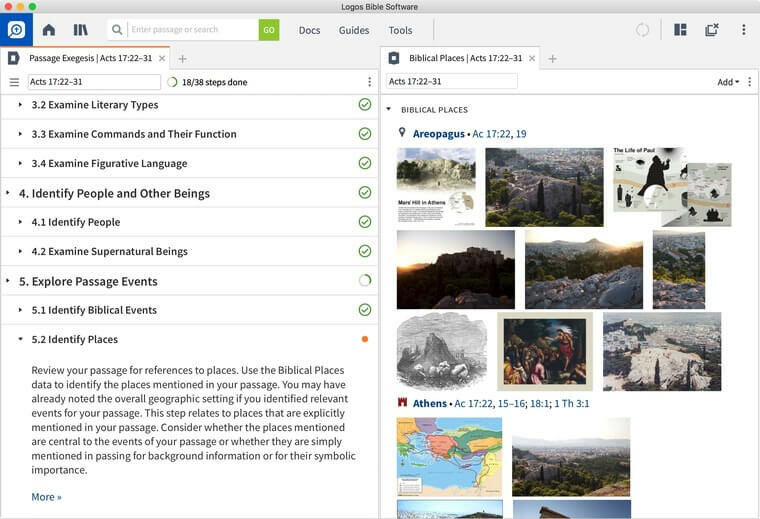Open the Passage Exegesis panel kebab menu
This screenshot has height=519, width=760.
[x=369, y=82]
